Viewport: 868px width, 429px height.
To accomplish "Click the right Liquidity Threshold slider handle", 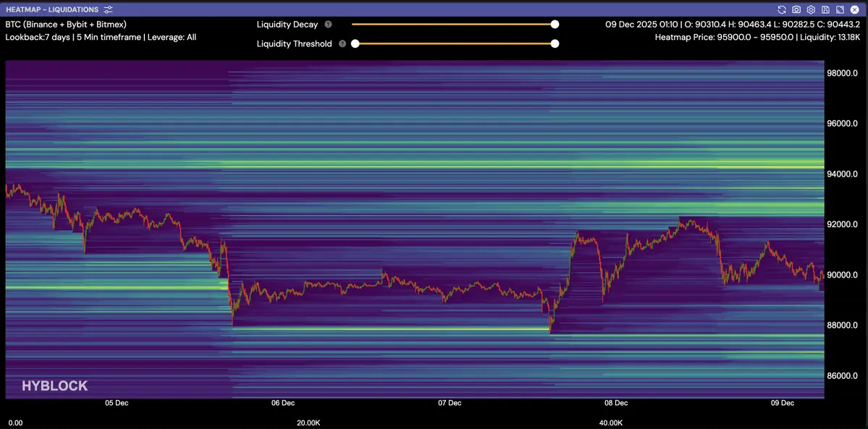I will pyautogui.click(x=555, y=43).
